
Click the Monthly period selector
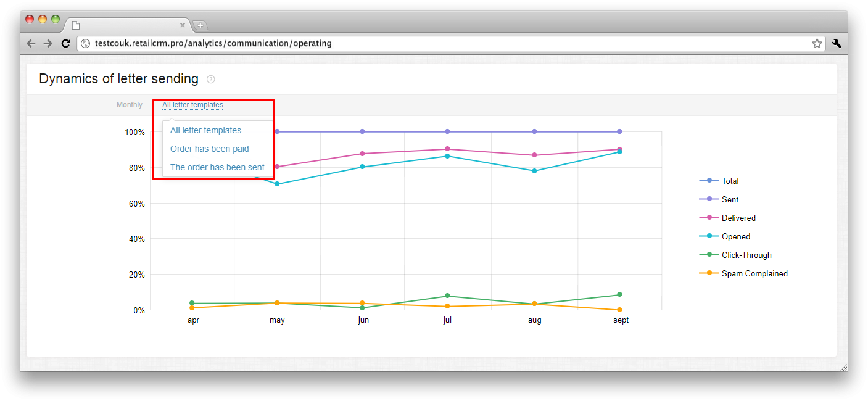tap(130, 105)
